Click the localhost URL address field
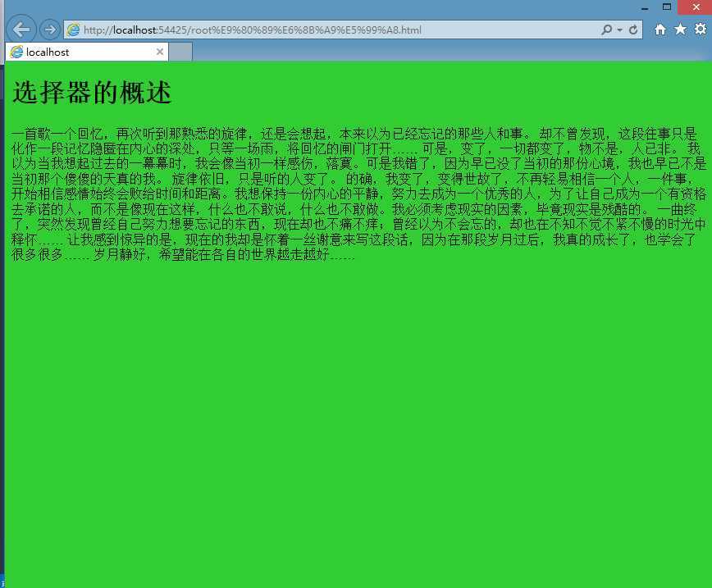Viewport: 712px width, 588px height. (x=328, y=30)
